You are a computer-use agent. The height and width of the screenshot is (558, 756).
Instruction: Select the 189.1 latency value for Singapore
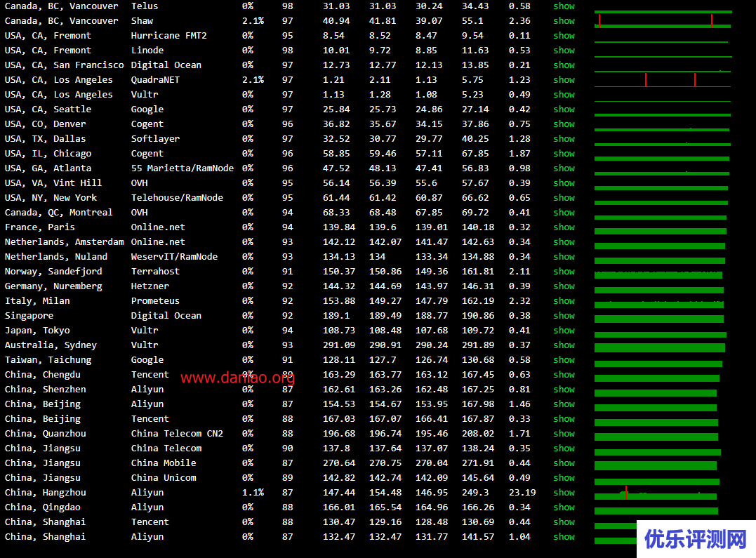[x=336, y=315]
